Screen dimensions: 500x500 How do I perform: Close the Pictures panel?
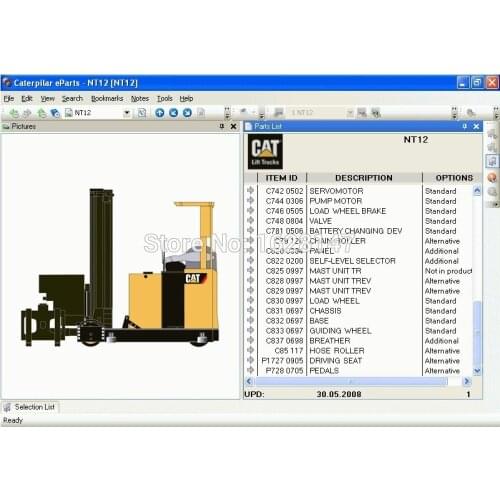[234, 126]
